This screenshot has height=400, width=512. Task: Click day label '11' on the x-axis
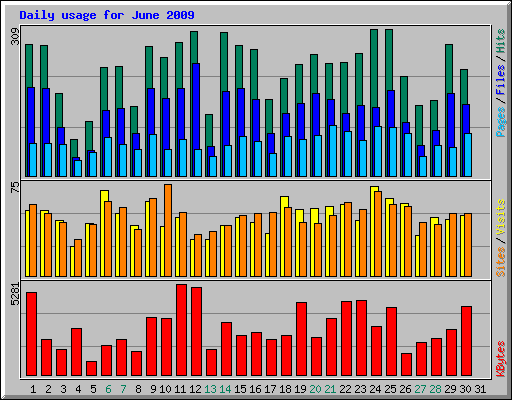(x=180, y=389)
